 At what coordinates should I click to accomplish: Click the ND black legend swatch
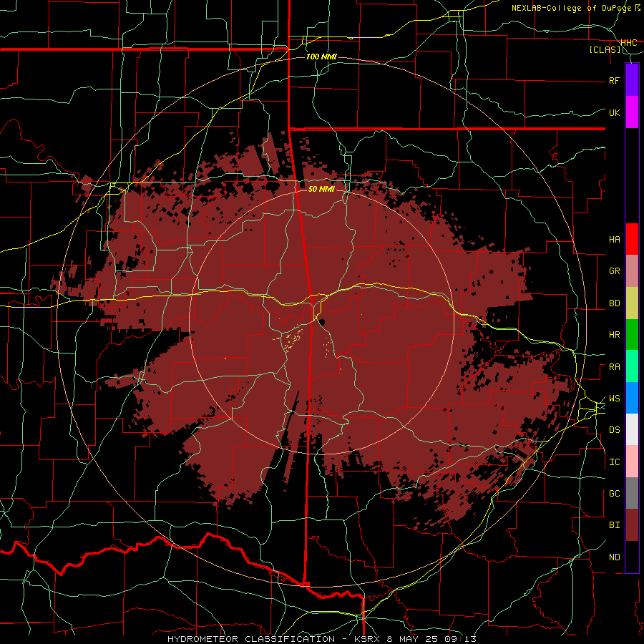click(632, 557)
